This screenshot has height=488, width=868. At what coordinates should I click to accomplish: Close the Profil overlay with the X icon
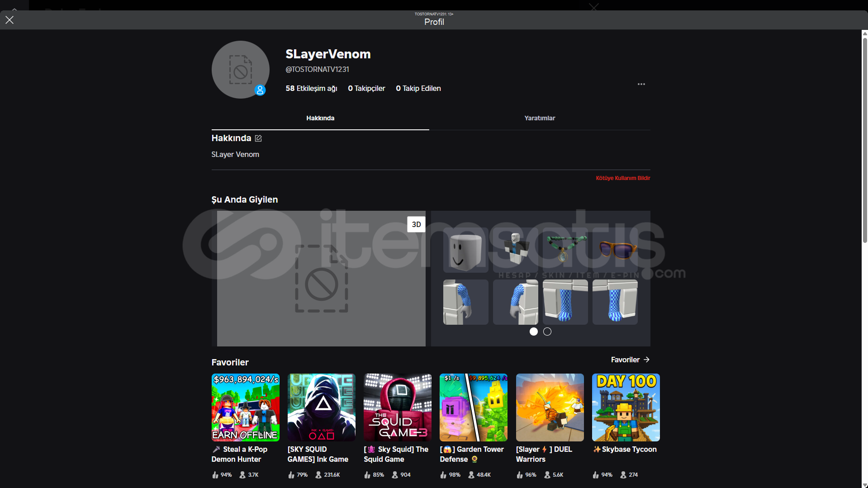click(9, 20)
